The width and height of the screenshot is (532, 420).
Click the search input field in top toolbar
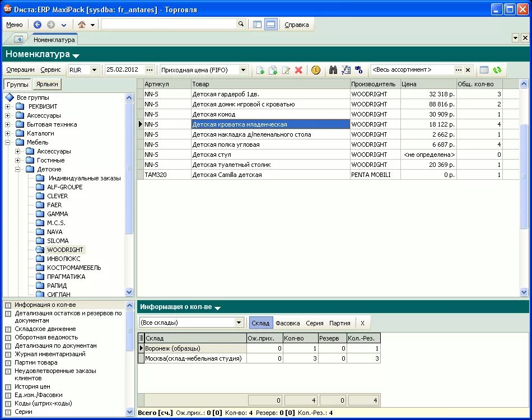click(169, 24)
